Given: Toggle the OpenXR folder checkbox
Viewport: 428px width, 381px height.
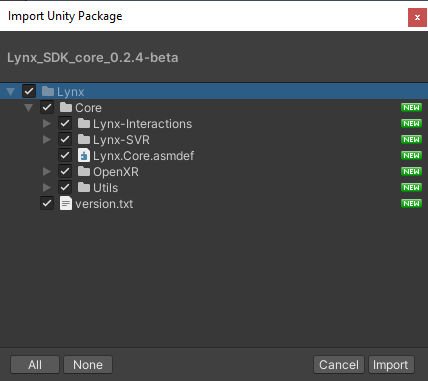Looking at the screenshot, I should [x=65, y=171].
